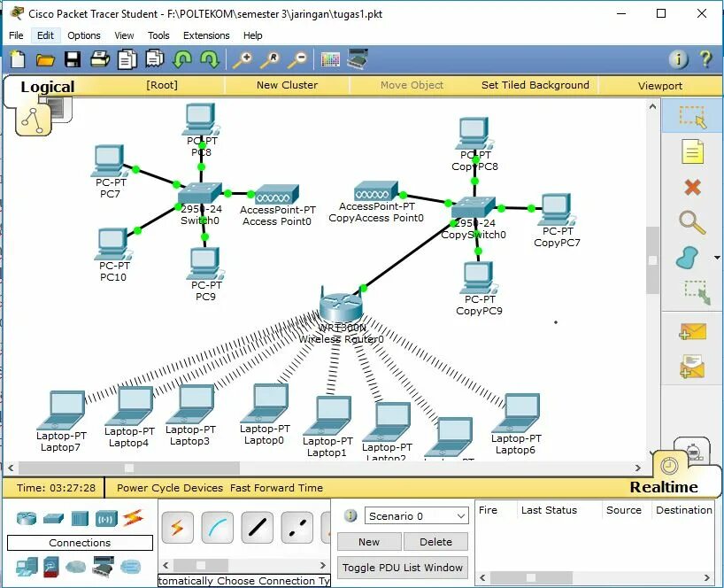Pick the Copper Cross-Over dashed cable
The height and width of the screenshot is (588, 724).
(x=297, y=527)
